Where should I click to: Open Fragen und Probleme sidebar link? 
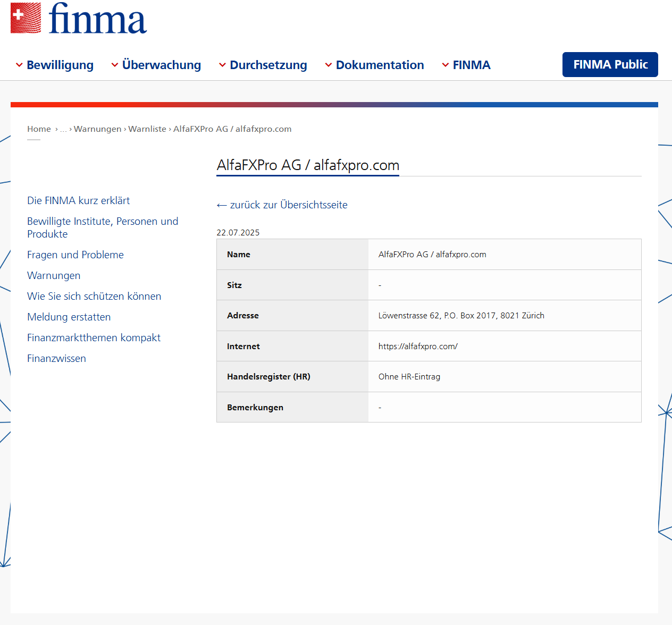[x=75, y=255]
